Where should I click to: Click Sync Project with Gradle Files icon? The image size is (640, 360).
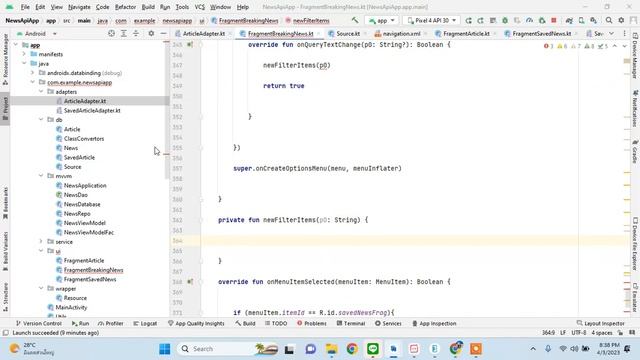coord(569,20)
